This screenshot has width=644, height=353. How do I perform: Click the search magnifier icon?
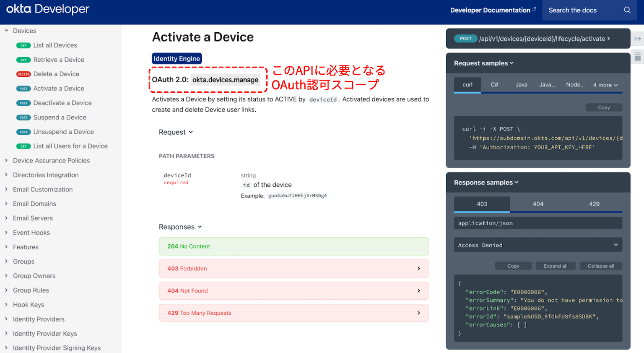coord(627,10)
